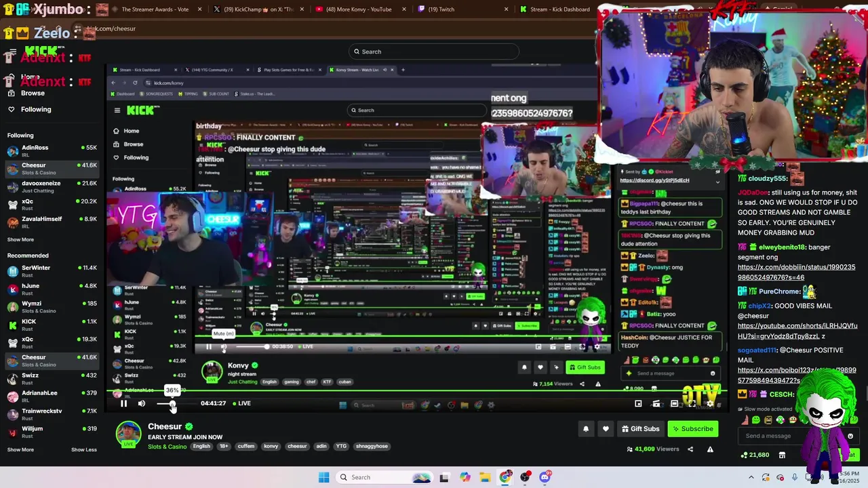Select the shnaggyhose tag

pyautogui.click(x=372, y=447)
